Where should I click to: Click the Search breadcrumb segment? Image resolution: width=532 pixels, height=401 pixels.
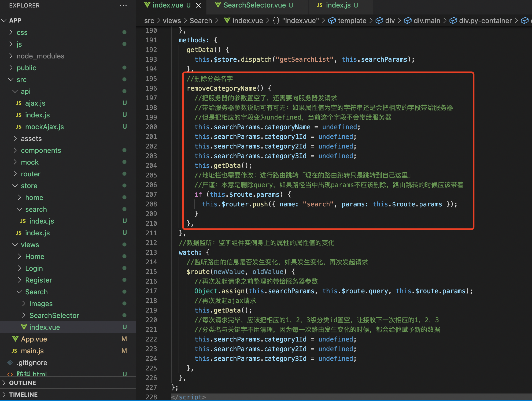click(201, 21)
